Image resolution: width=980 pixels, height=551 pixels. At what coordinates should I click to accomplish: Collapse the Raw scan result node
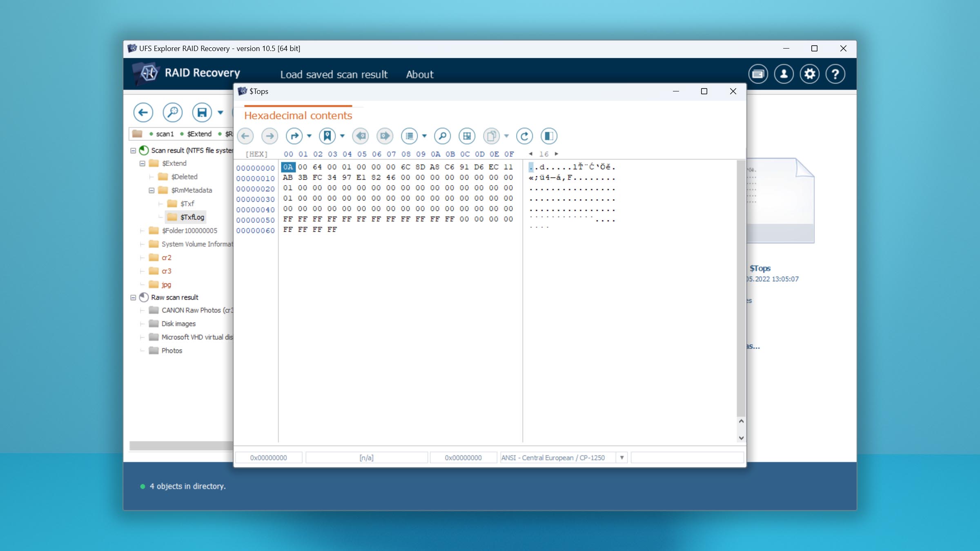(133, 298)
